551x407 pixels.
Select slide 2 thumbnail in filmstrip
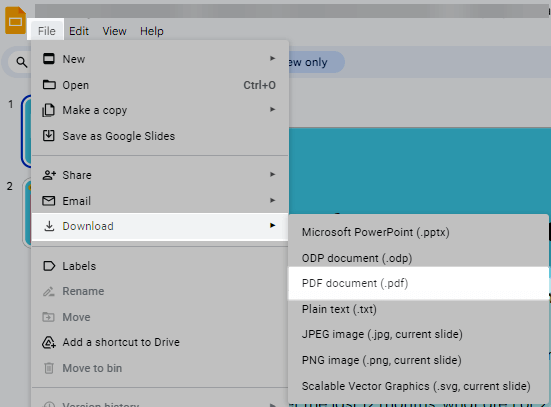(x=27, y=213)
